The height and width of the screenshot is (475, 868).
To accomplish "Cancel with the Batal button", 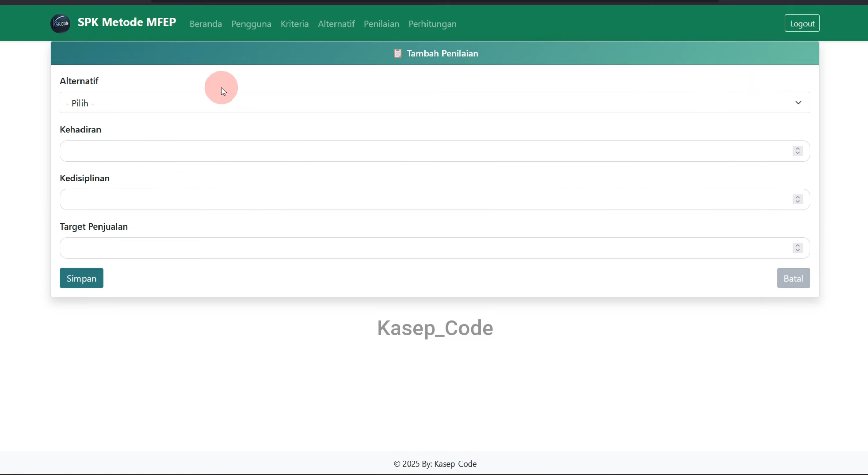I will [793, 278].
